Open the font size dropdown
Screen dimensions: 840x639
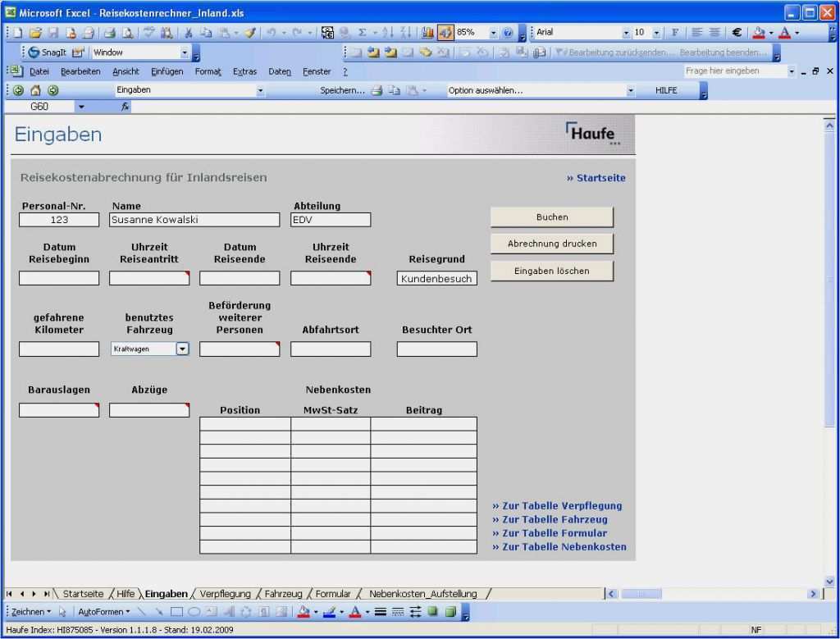click(x=655, y=33)
